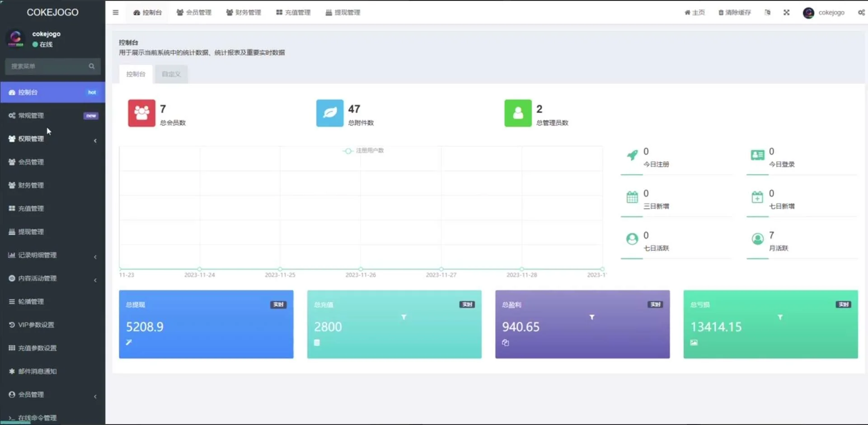
Task: Click the rocket icon for 今日注册
Action: pyautogui.click(x=632, y=156)
